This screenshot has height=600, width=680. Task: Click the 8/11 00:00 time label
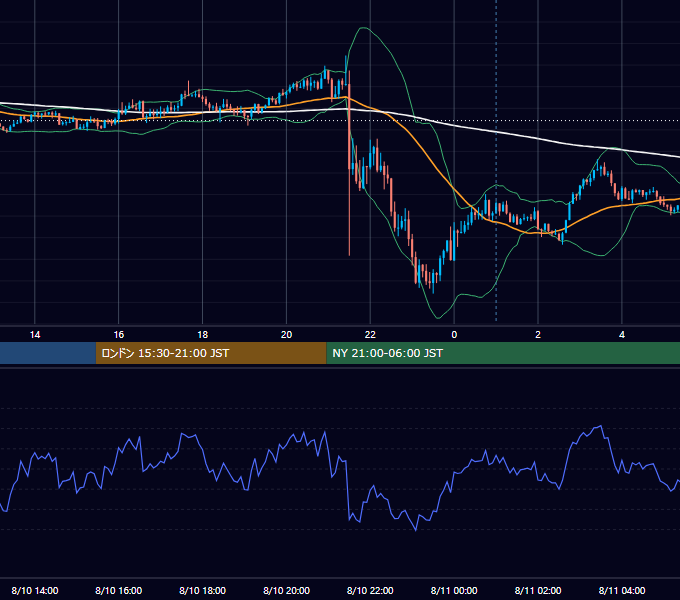[x=454, y=590]
